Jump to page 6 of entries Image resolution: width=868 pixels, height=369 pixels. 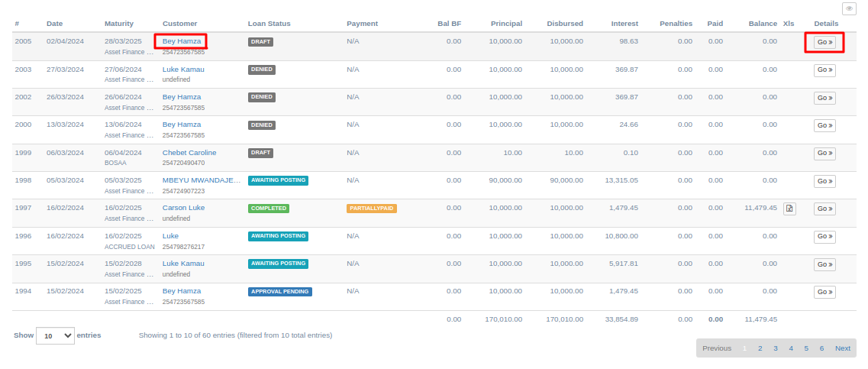821,348
